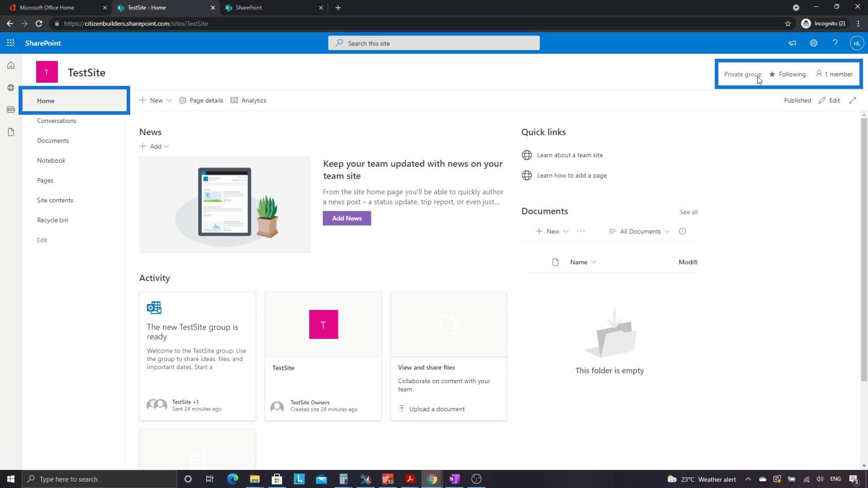This screenshot has width=868, height=488.
Task: Click the browser address bar URL
Action: (136, 24)
